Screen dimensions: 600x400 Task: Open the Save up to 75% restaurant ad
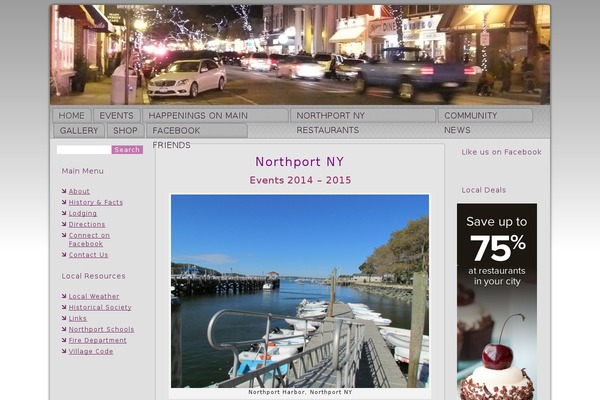point(497,302)
